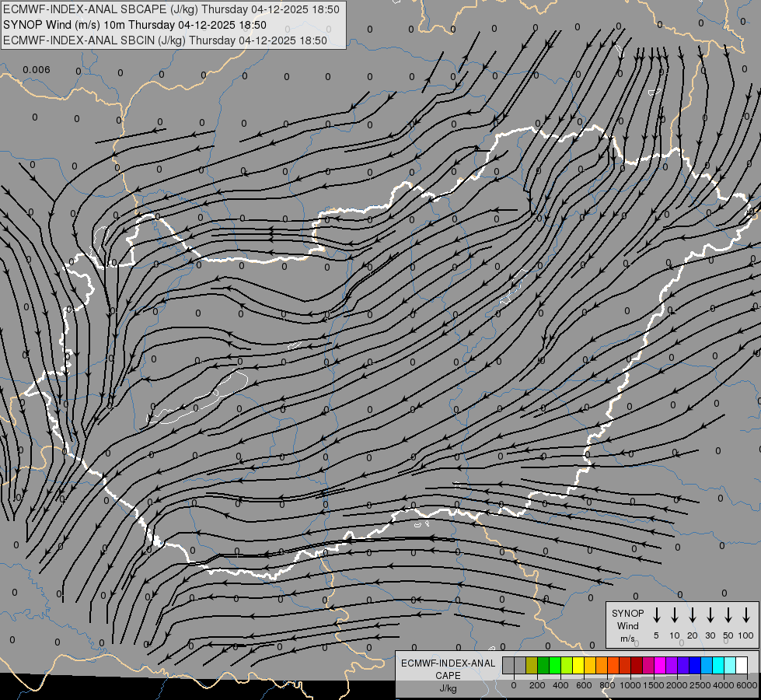Screen dimensions: 761x700
Task: Click the dark maroon CAPE swatch
Action: point(637,665)
